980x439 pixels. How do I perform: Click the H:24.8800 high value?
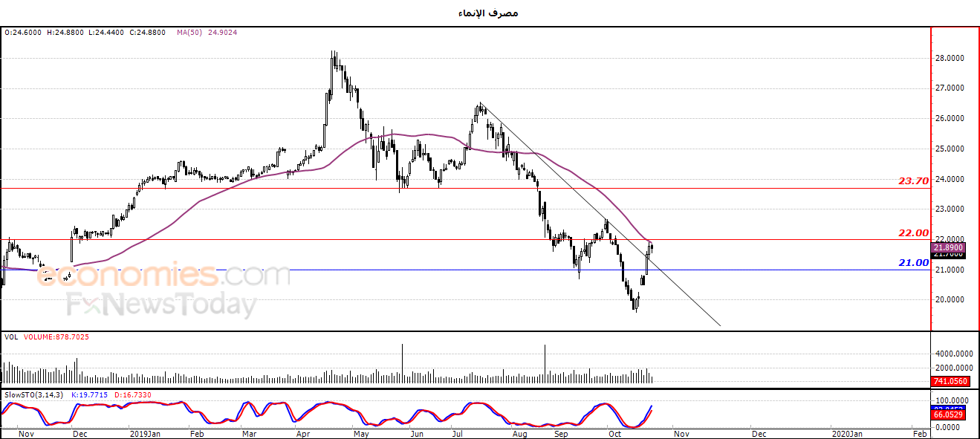[65, 33]
